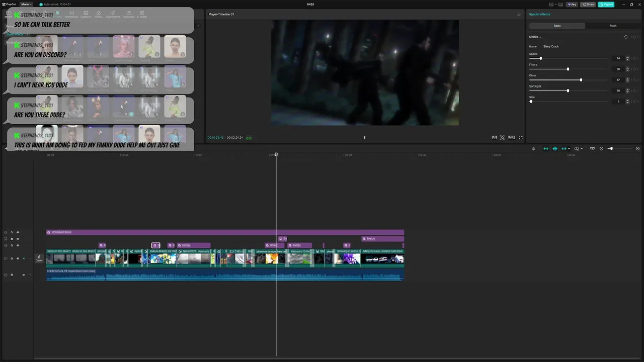Add keyframe for the Glow parameter
The height and width of the screenshot is (362, 644).
635,80
